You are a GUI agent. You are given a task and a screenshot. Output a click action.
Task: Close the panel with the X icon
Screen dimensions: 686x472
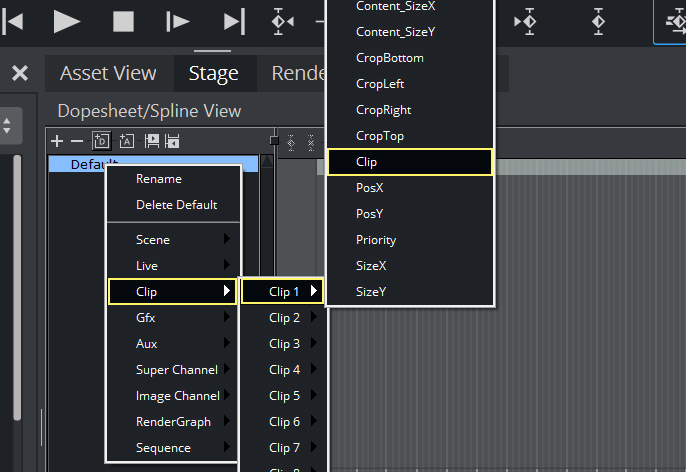(x=19, y=73)
